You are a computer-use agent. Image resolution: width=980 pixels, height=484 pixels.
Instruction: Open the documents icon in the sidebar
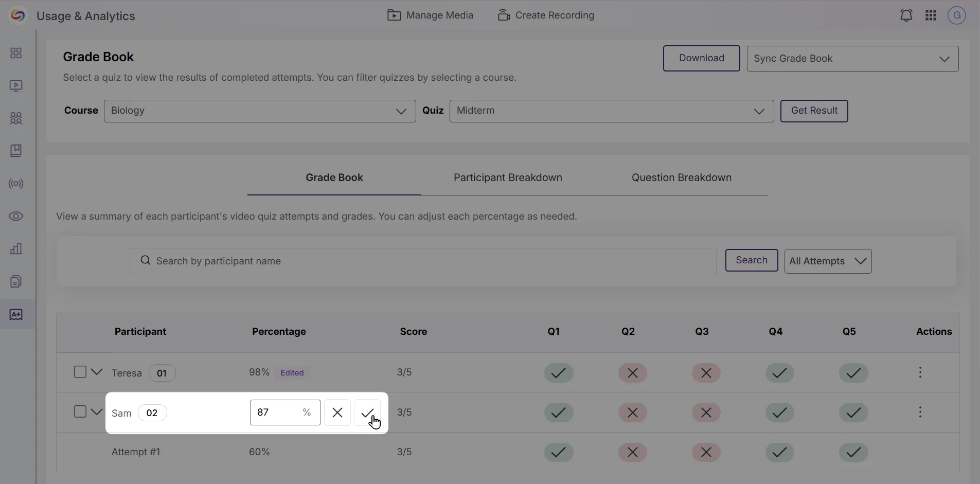point(16,281)
